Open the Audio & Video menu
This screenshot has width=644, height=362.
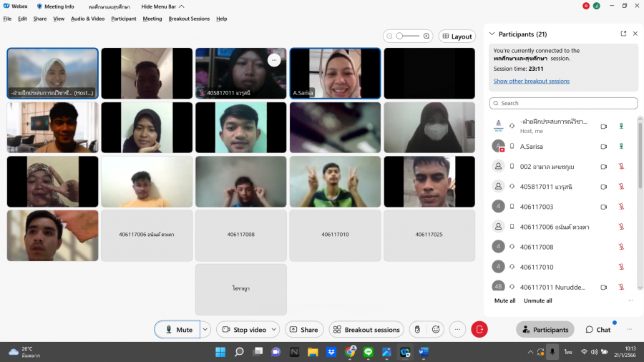[x=87, y=19]
